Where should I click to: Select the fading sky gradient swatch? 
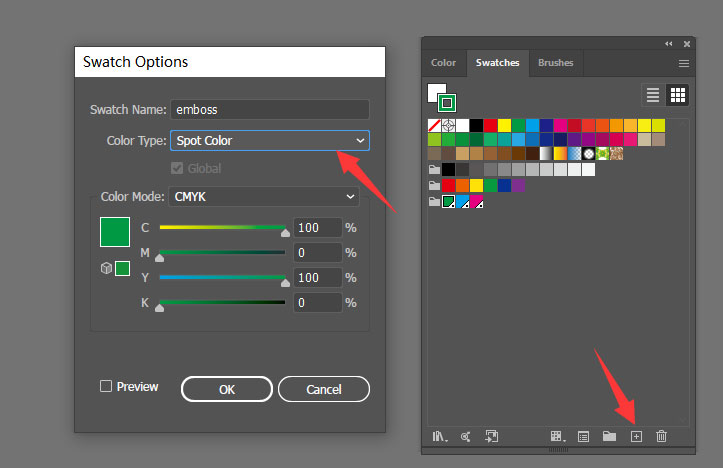575,154
